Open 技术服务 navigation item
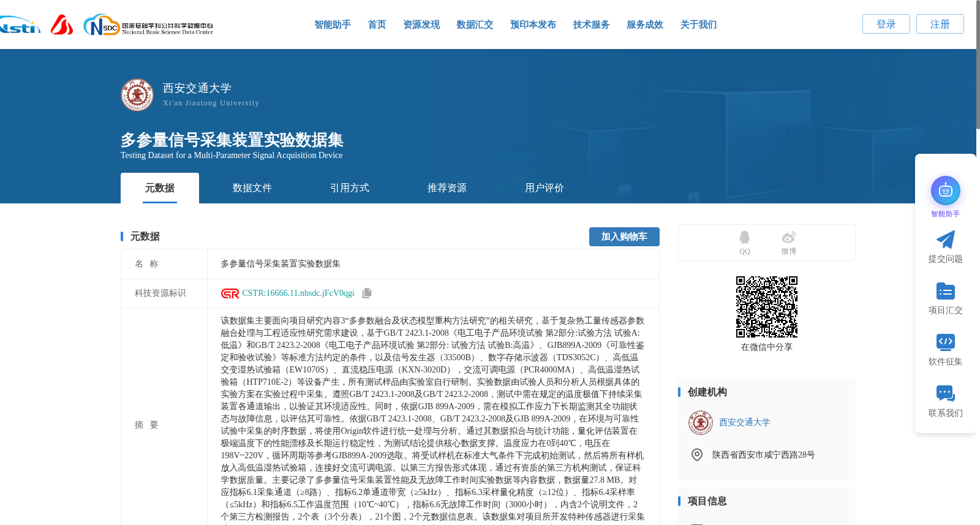 (x=591, y=25)
